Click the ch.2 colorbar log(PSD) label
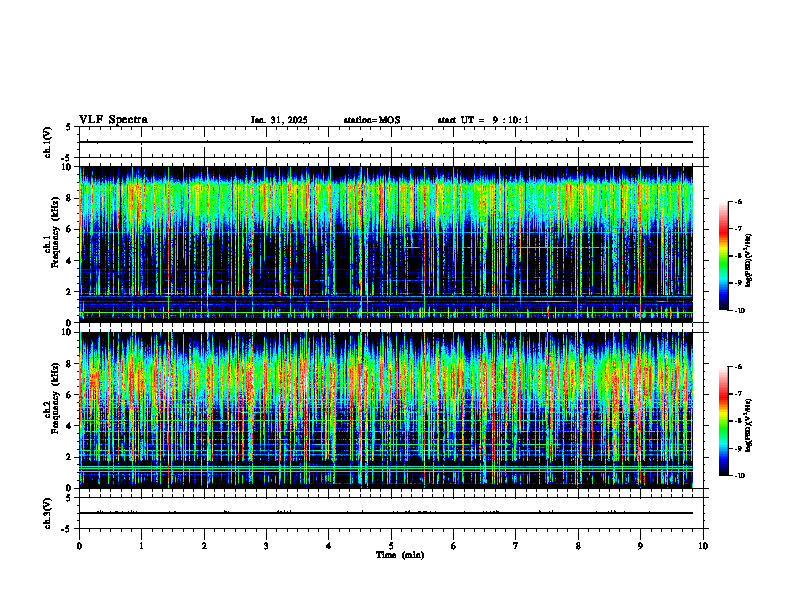 [749, 425]
